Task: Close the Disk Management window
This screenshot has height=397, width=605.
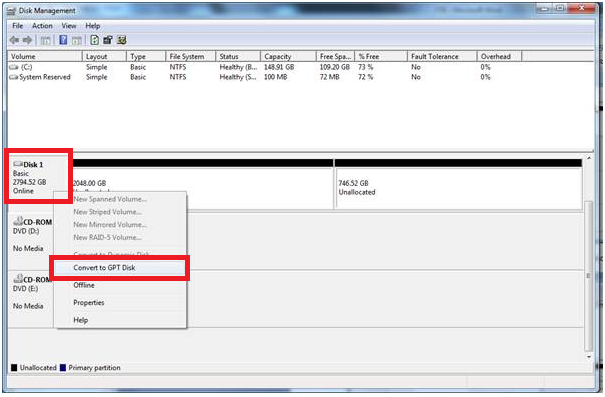Action: [x=582, y=8]
